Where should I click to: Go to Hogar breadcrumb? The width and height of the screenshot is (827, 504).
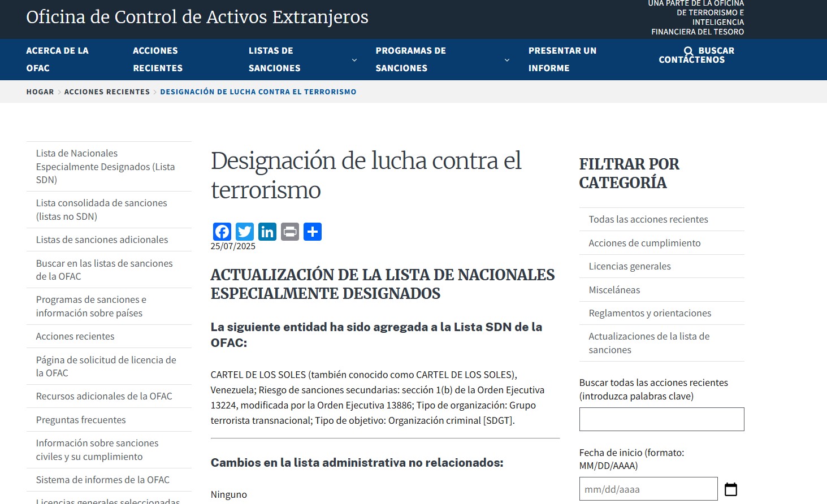click(x=40, y=92)
